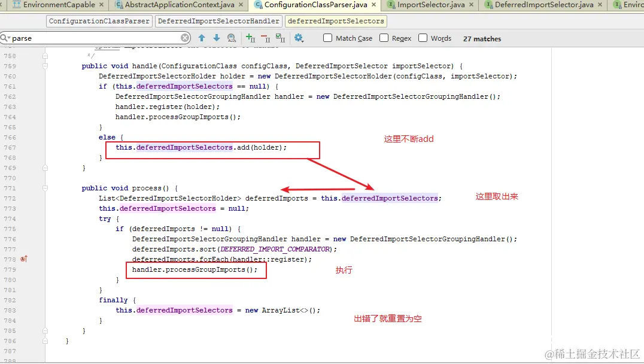644x364 pixels.
Task: Click DeferredImportSelectorHandler breadcrumb
Action: 218,21
